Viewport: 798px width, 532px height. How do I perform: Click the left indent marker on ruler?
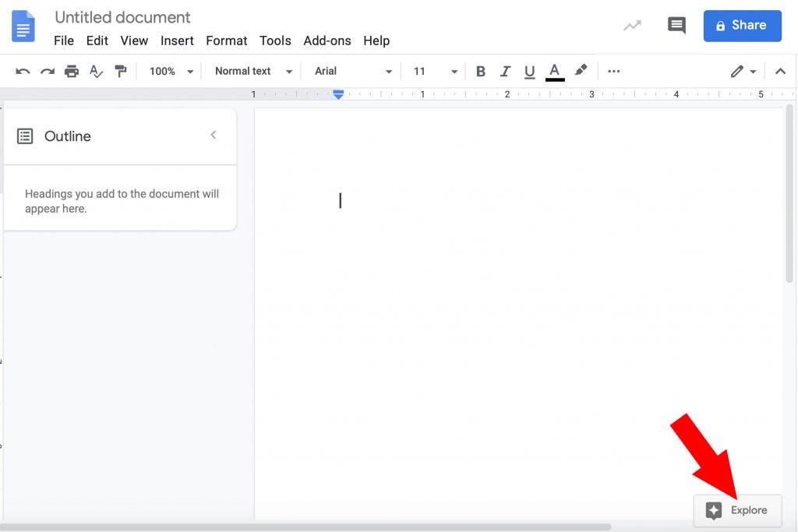[338, 96]
